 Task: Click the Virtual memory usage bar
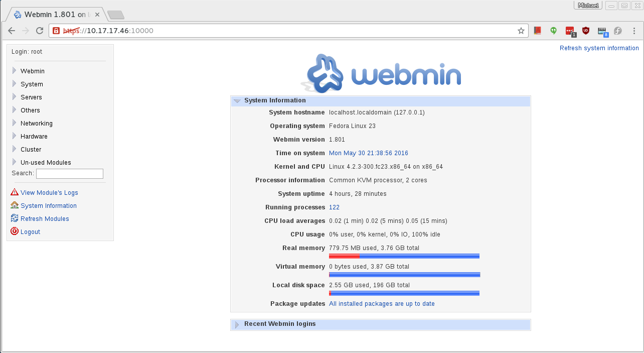(x=404, y=275)
